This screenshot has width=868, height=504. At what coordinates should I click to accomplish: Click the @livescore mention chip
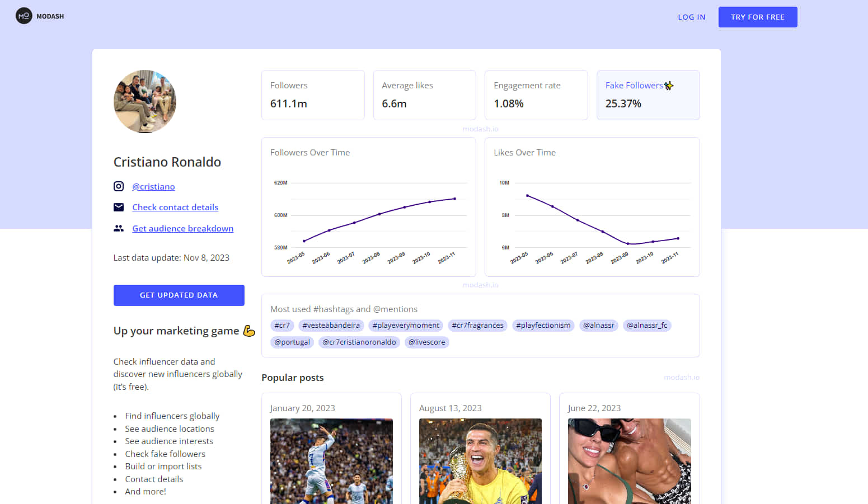coord(427,342)
